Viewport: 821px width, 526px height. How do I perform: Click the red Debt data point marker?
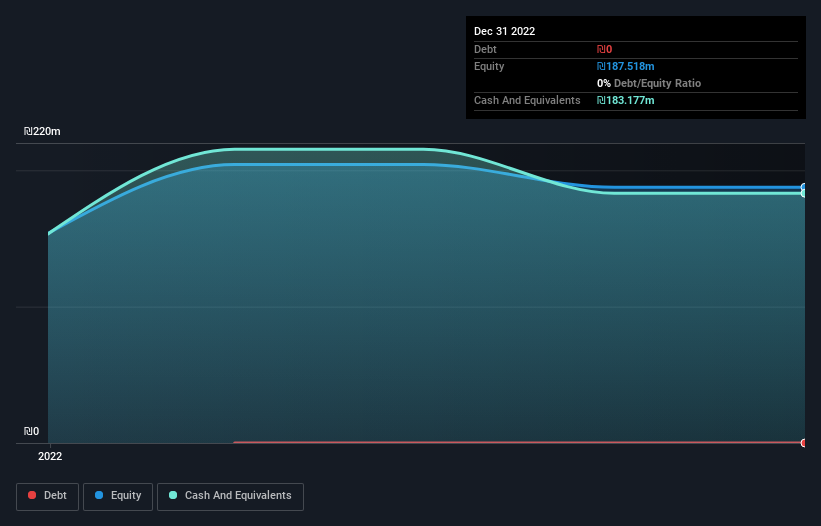pyautogui.click(x=804, y=443)
